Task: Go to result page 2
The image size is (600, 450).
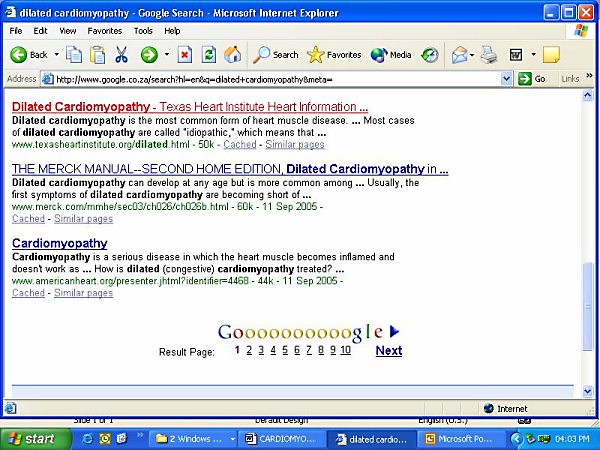Action: tap(249, 350)
